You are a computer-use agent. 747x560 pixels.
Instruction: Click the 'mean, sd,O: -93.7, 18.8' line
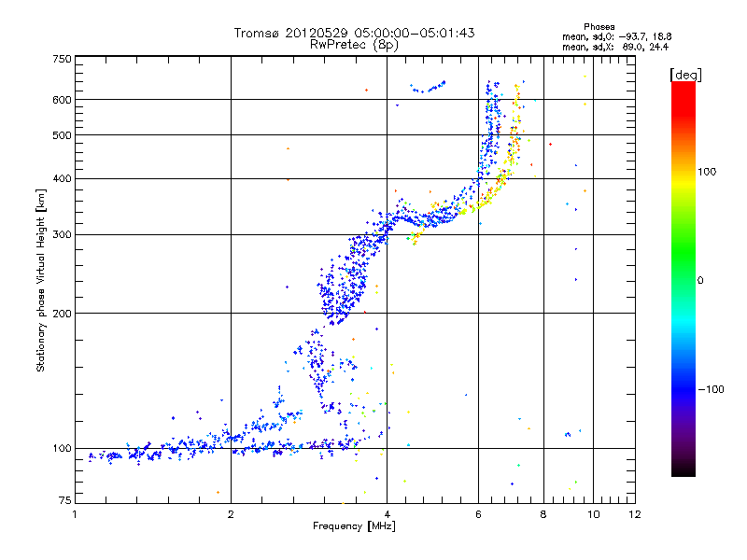tap(617, 36)
